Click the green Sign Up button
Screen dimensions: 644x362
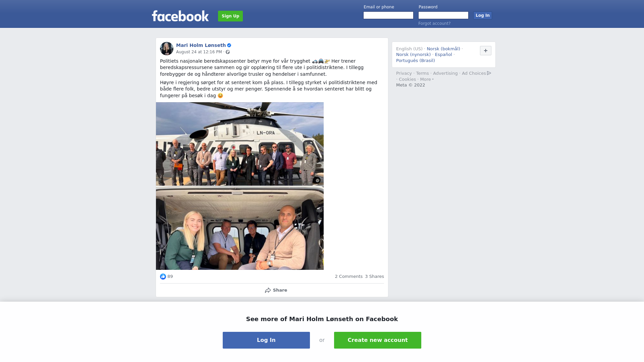pos(230,16)
